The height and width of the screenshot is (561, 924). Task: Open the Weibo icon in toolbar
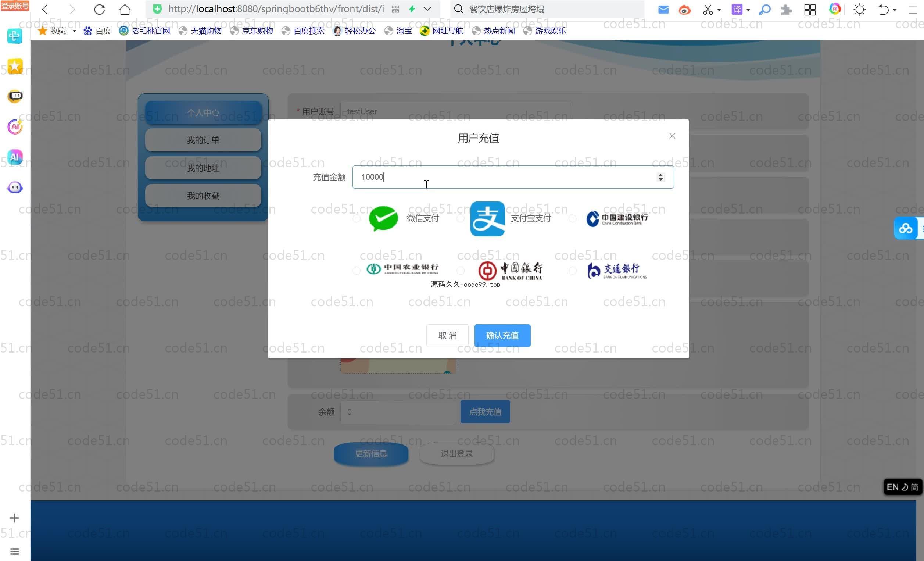click(x=684, y=10)
